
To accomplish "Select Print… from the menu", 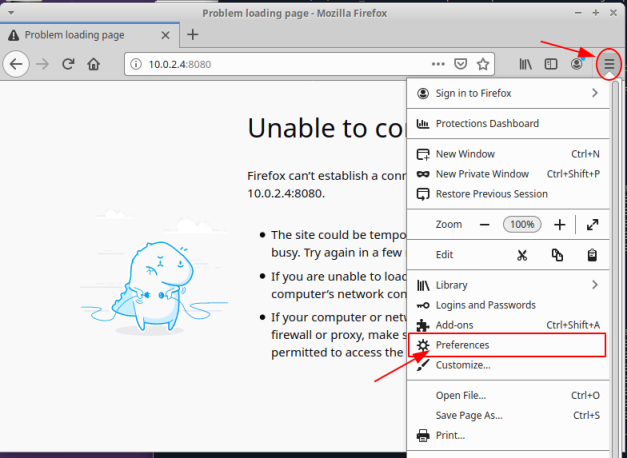I will point(508,436).
